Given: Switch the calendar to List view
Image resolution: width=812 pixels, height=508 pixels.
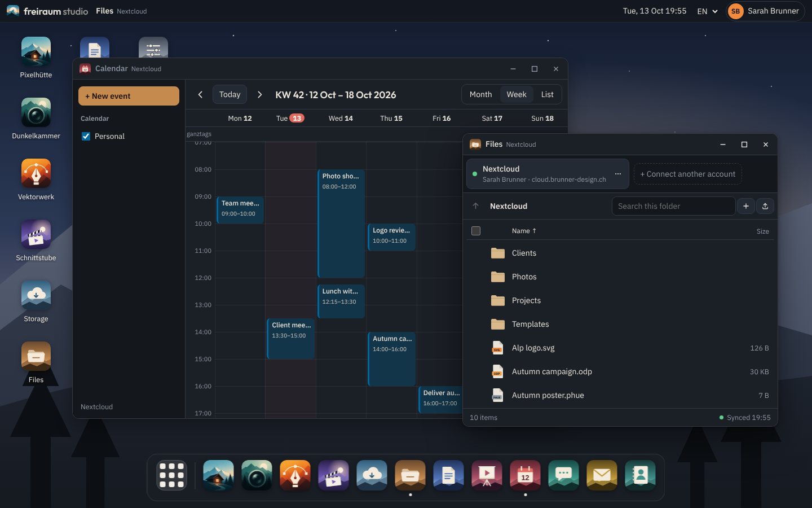Looking at the screenshot, I should (x=547, y=95).
